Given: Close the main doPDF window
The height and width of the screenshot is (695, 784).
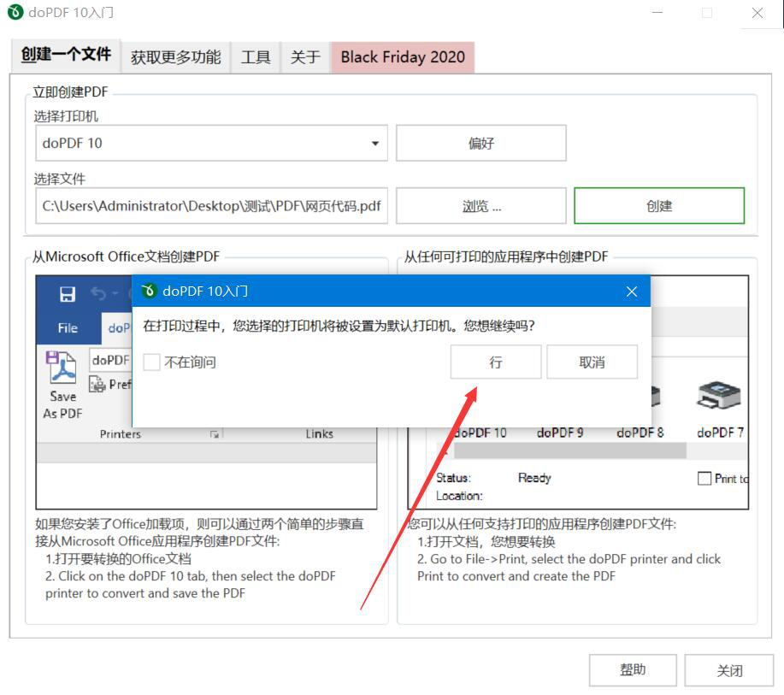Looking at the screenshot, I should [x=757, y=13].
